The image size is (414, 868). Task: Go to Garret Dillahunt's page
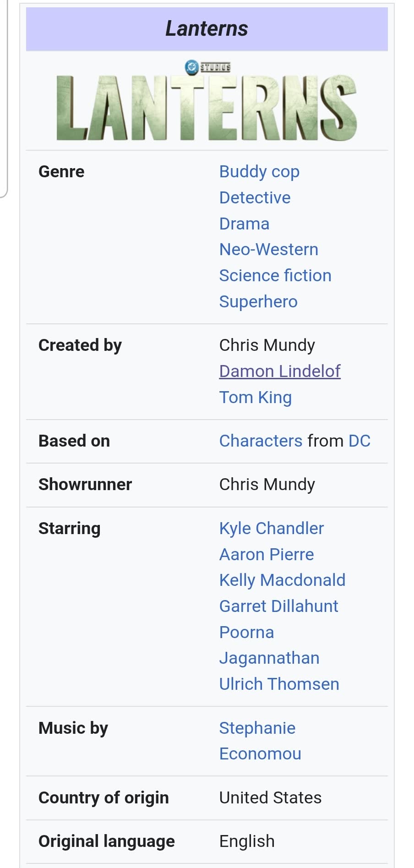[x=278, y=606]
